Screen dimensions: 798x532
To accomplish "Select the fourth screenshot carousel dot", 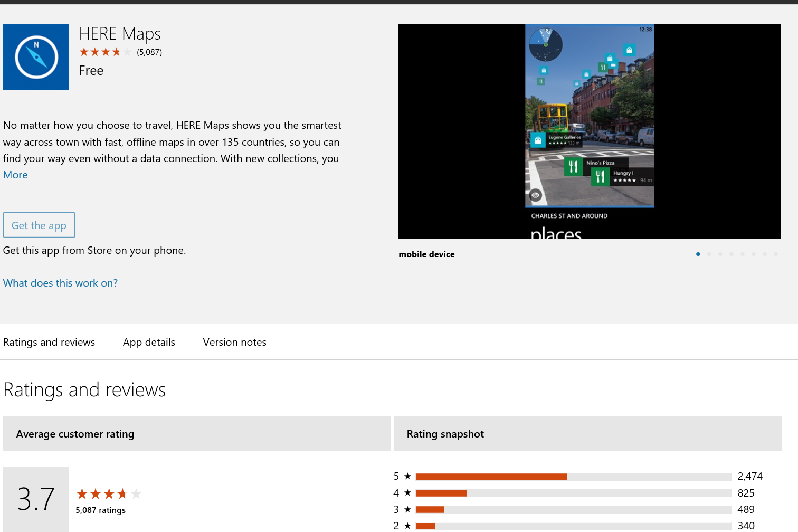I will 731,254.
